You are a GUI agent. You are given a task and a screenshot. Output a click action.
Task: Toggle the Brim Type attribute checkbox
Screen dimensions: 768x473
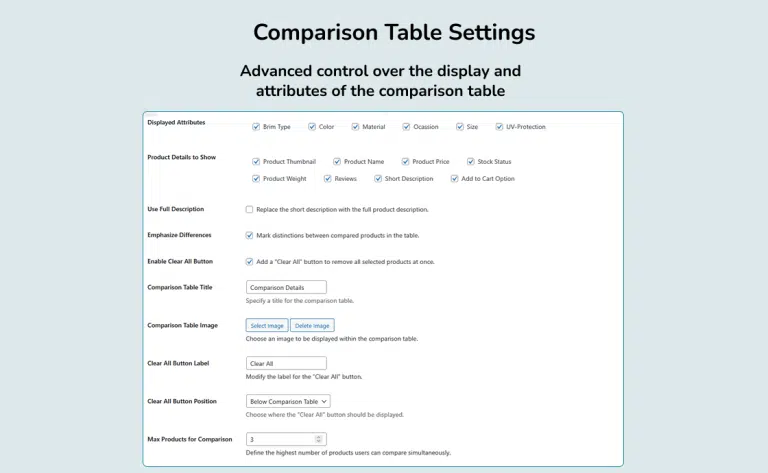(256, 127)
